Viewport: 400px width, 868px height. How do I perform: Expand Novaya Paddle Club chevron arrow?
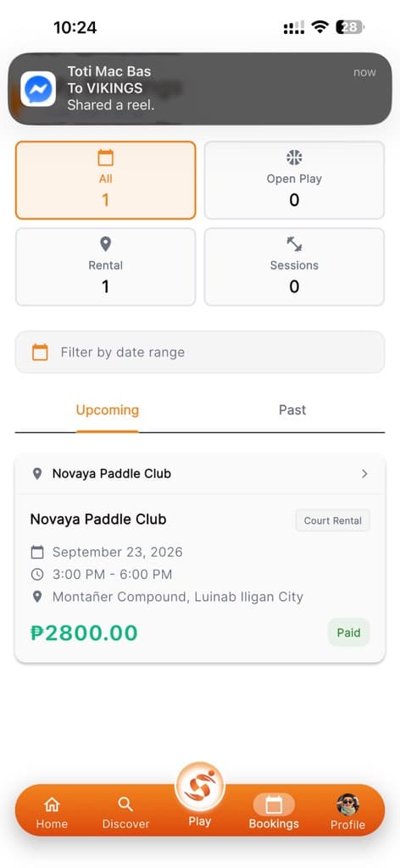(364, 474)
